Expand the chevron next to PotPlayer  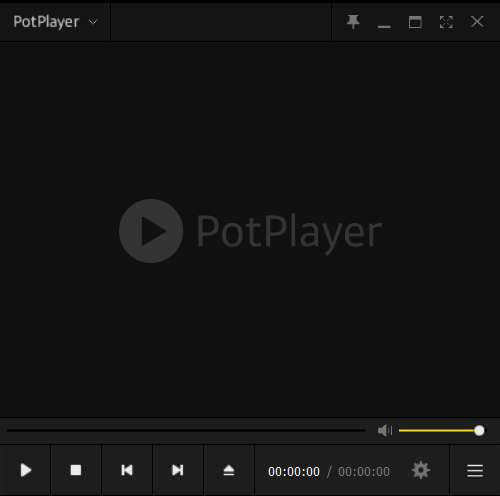(x=93, y=22)
